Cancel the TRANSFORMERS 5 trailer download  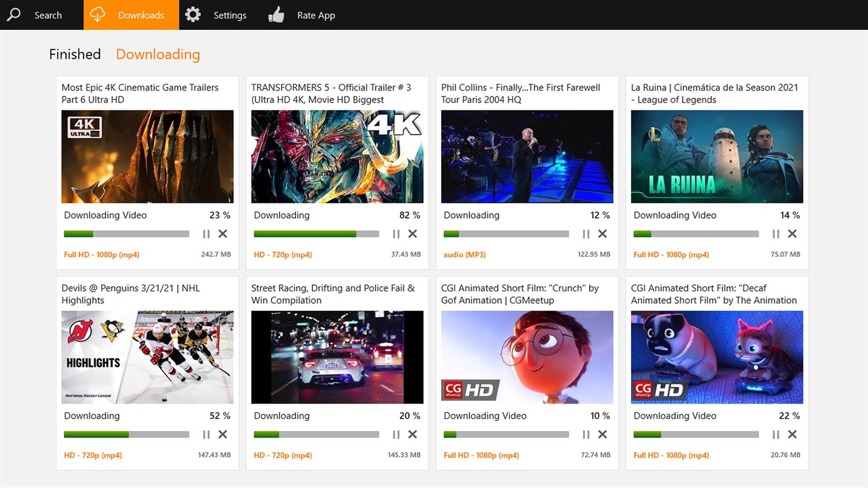413,234
